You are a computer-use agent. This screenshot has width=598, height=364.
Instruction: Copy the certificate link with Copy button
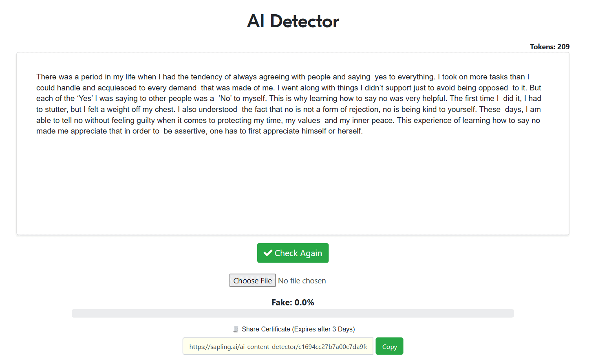pos(389,346)
